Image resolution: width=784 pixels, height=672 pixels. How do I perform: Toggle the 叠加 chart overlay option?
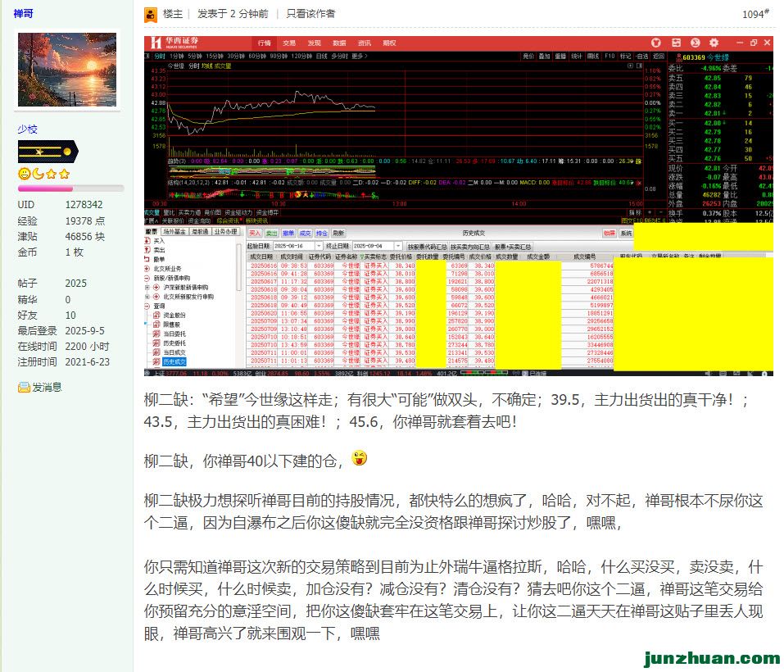(544, 56)
